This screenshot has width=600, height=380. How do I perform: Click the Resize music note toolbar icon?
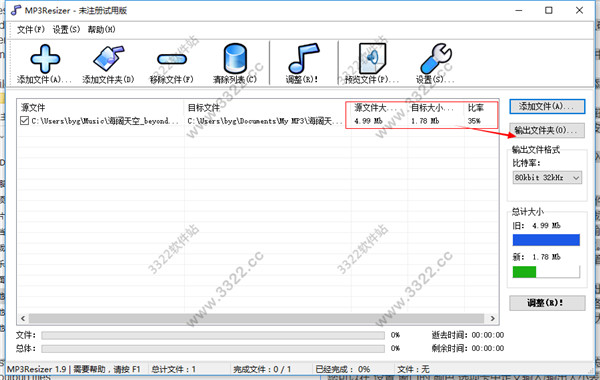click(303, 58)
